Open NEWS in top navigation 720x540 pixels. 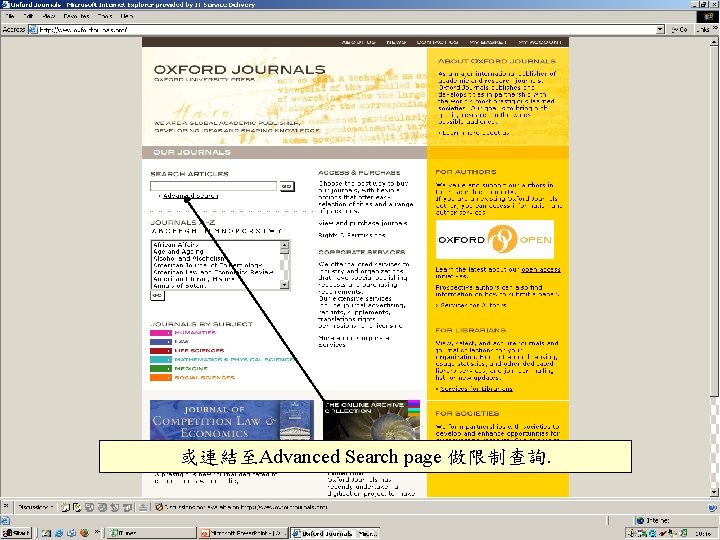tap(396, 42)
